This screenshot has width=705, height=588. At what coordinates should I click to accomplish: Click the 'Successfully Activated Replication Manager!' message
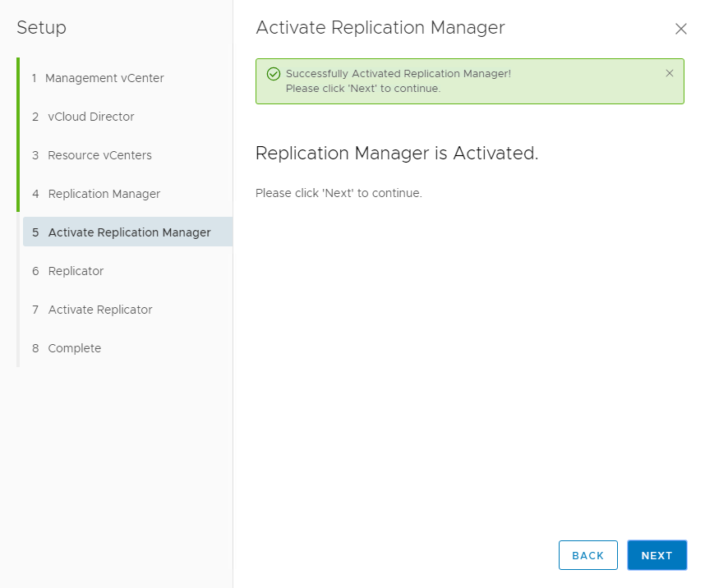(398, 74)
